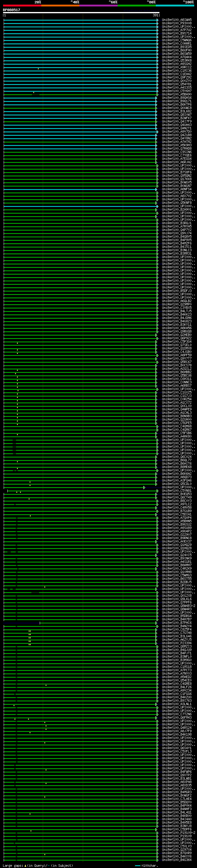Open UniRef100_Q54Y81 entry
Image resolution: width=197 pixels, height=868 pixels.
point(177,84)
